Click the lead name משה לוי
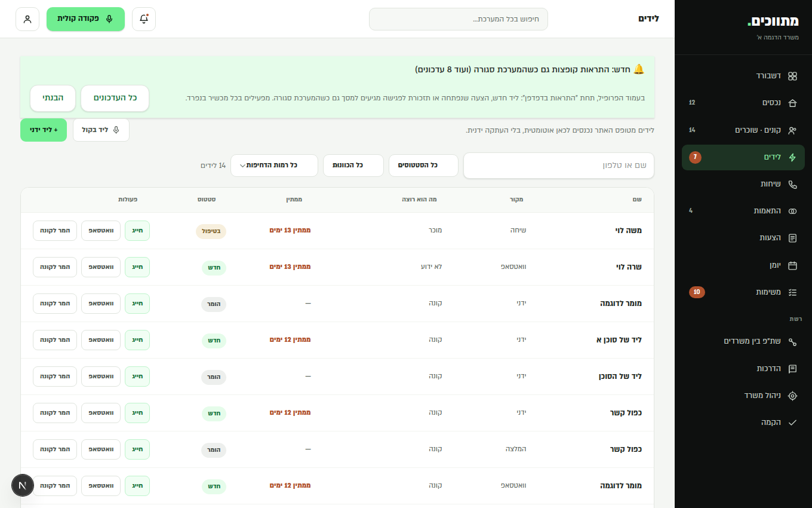The height and width of the screenshot is (508, 812). coord(629,231)
